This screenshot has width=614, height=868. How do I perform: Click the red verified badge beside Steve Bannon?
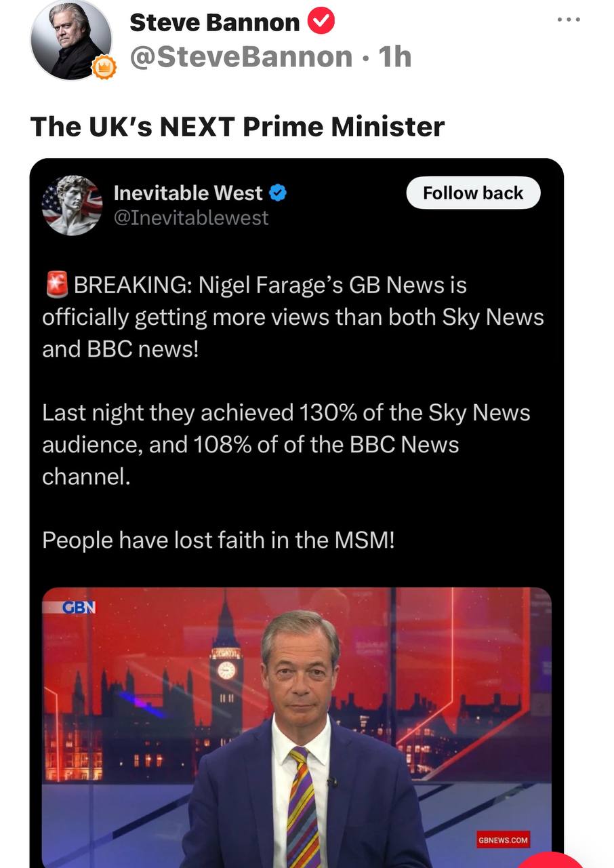(x=321, y=22)
